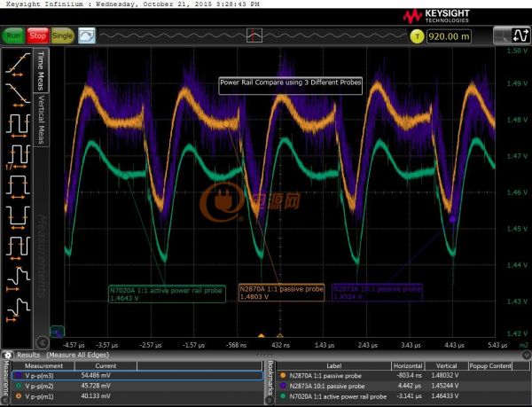Click the 45.728 mV value
Screen dimensions: 532x407
96,386
